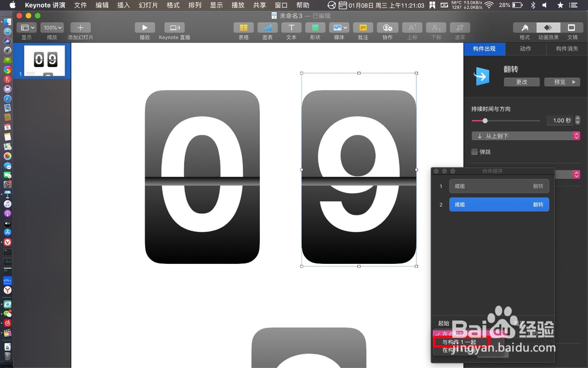This screenshot has height=368, width=588.
Task: Switch to Build Out (构件消失) tab
Action: tap(567, 49)
